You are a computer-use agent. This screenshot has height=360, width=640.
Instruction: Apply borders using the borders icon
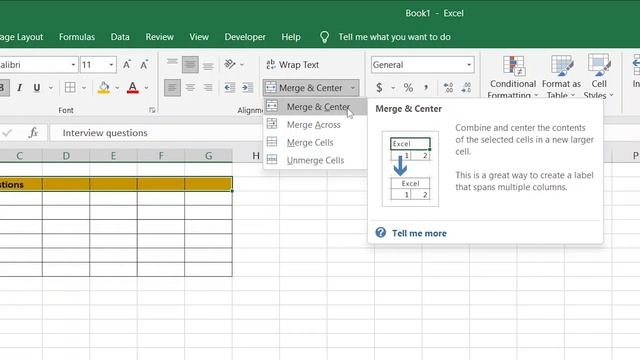click(x=70, y=88)
